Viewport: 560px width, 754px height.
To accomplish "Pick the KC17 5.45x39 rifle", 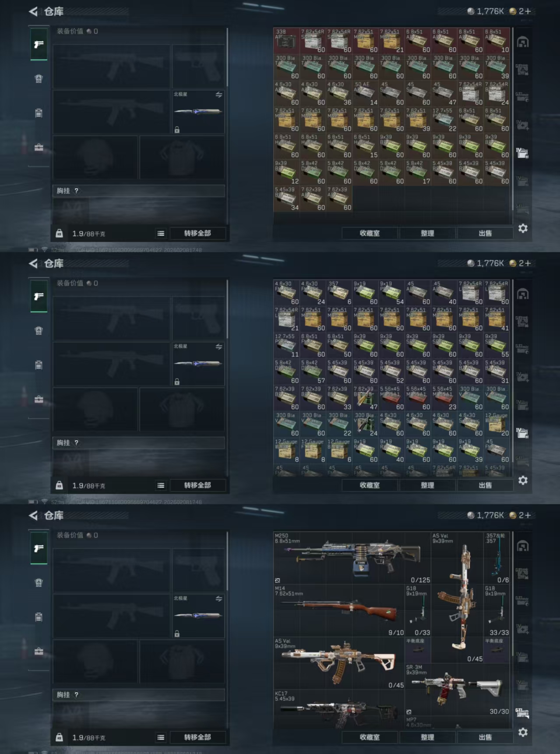I will 339,709.
